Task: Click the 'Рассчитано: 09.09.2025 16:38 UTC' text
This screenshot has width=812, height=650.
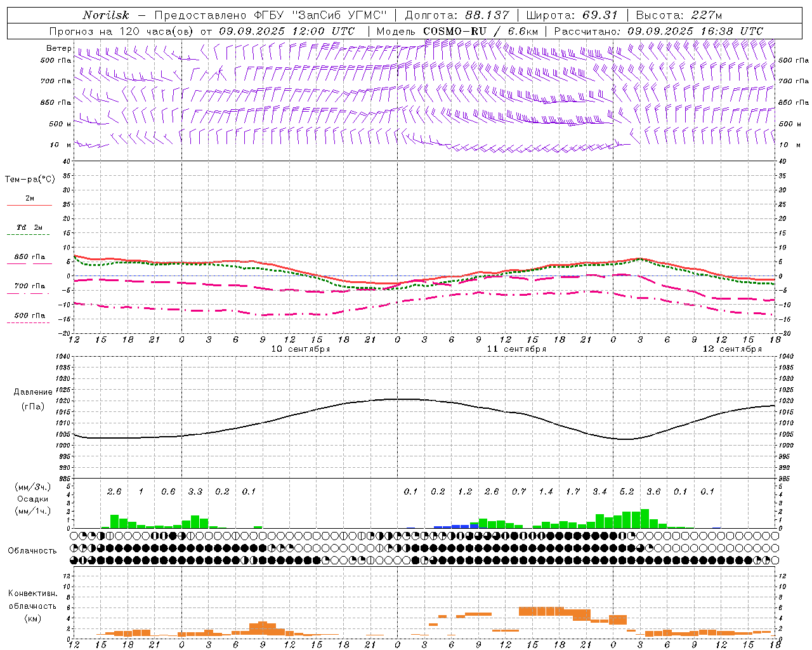Action: 658,31
